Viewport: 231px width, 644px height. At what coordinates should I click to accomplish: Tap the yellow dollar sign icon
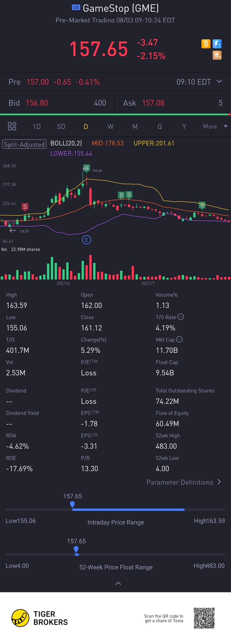click(x=206, y=44)
